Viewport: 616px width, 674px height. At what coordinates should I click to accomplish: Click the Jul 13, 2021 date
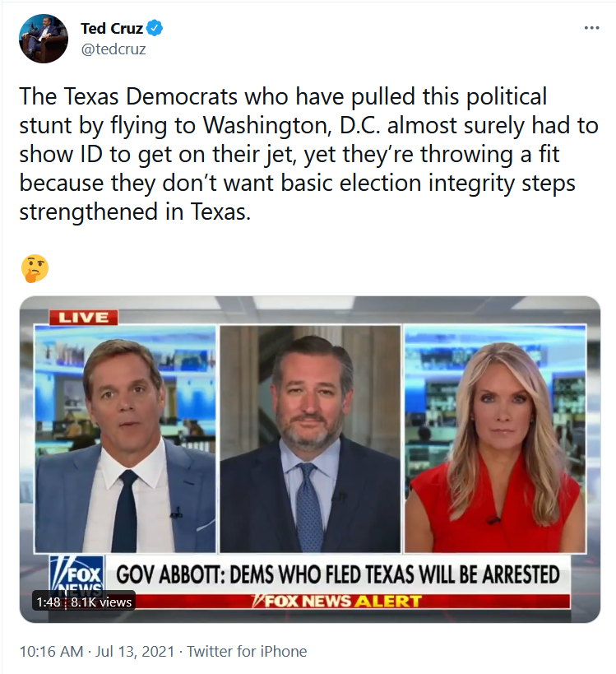tap(135, 651)
